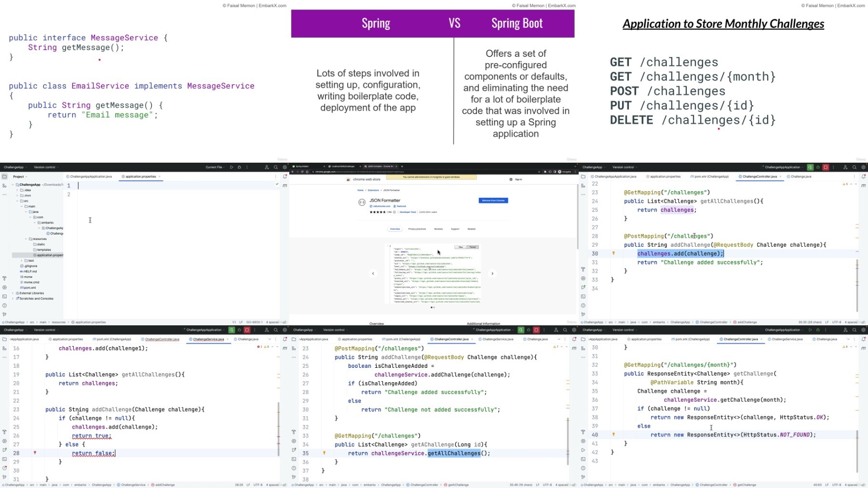The height and width of the screenshot is (488, 868).
Task: Open Developer Tools category link
Action: point(408,212)
